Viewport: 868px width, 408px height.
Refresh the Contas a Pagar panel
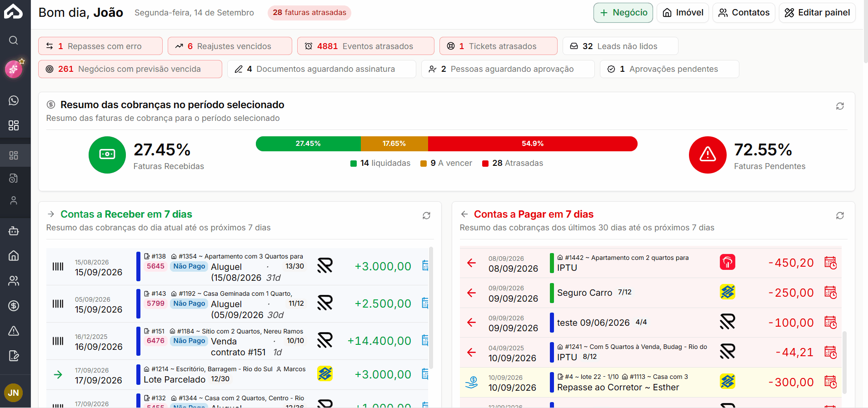840,215
